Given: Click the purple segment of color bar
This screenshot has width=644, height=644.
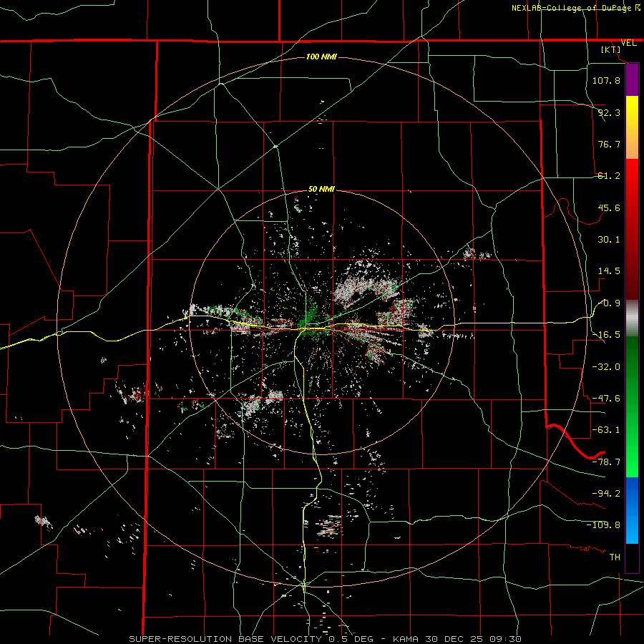Looking at the screenshot, I should pyautogui.click(x=632, y=80).
